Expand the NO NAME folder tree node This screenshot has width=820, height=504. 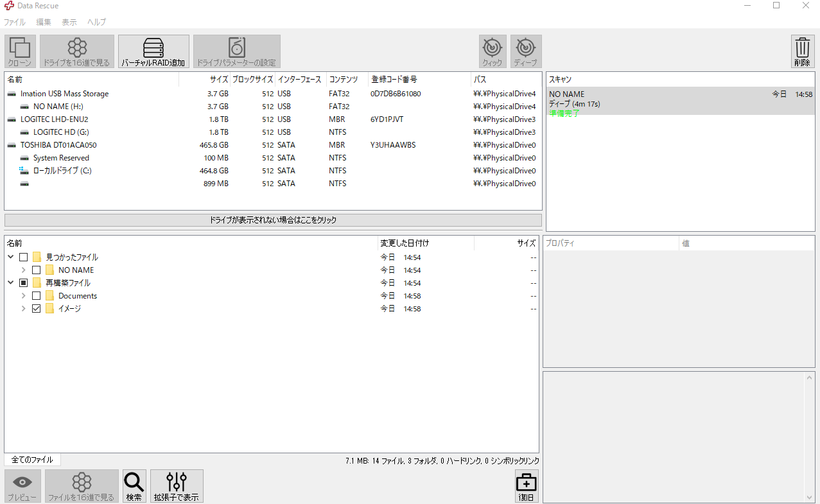24,270
